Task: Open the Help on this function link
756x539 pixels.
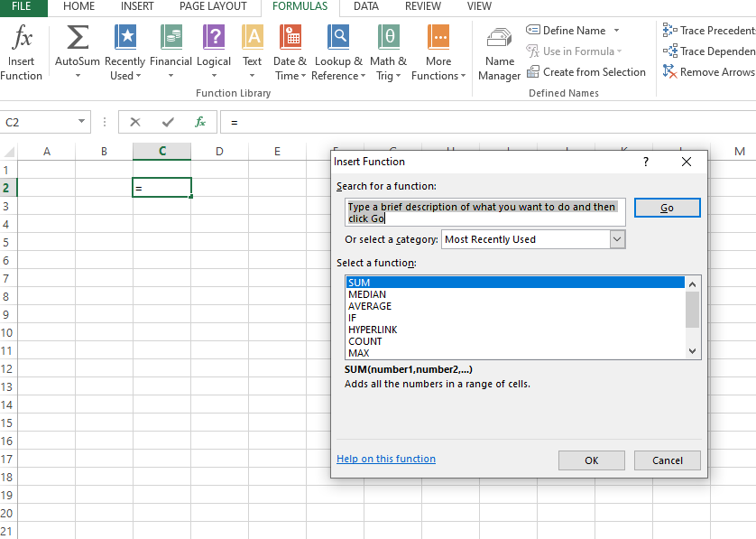Action: pyautogui.click(x=385, y=459)
